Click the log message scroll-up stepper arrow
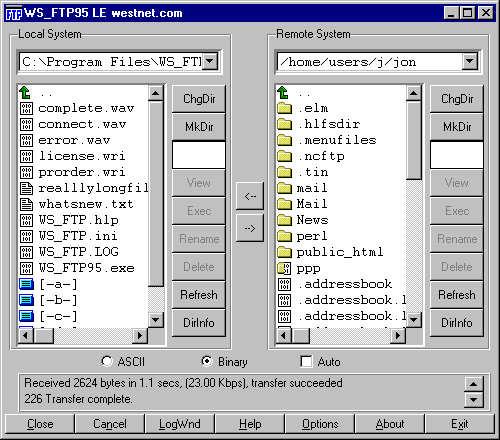Screen dimensions: 500x440 (474, 384)
